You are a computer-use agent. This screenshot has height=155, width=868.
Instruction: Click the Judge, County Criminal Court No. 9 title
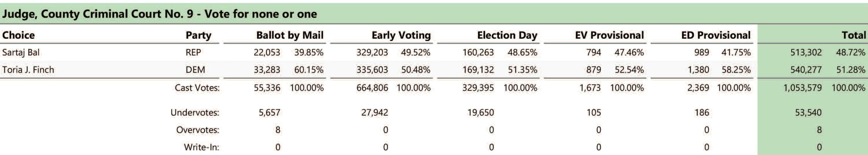tap(159, 14)
